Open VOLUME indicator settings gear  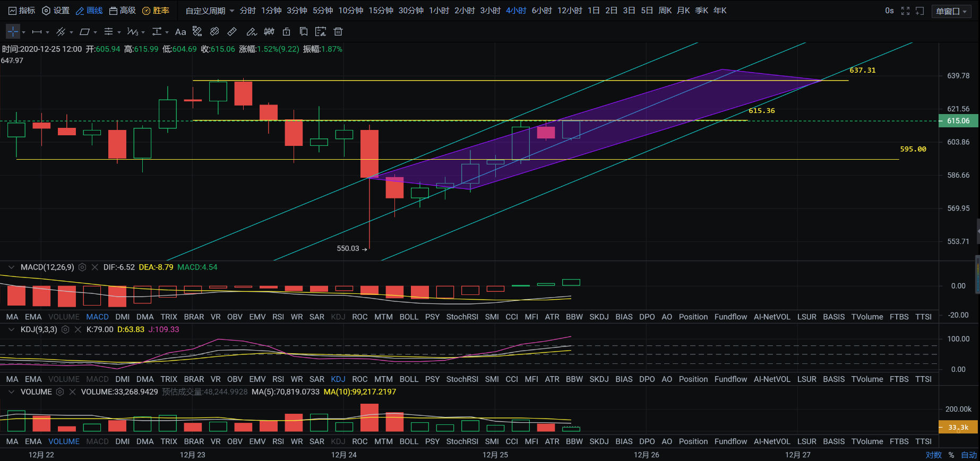tap(60, 392)
